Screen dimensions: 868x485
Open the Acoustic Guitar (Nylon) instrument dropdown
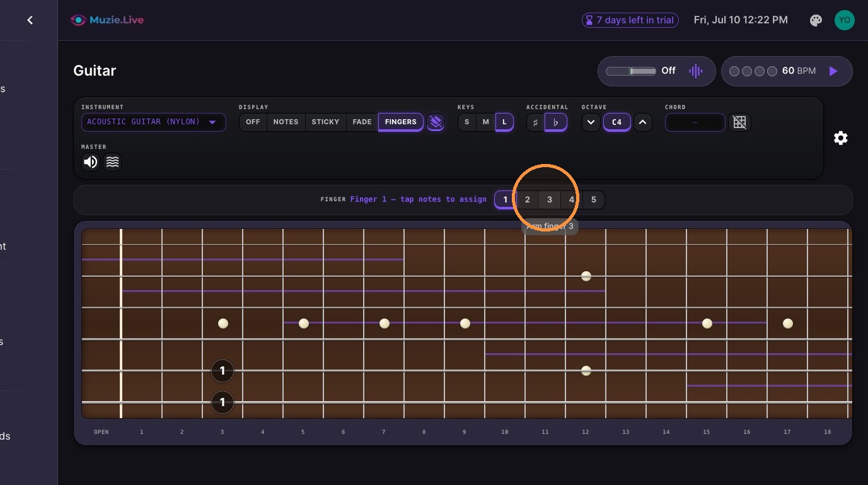coord(153,122)
